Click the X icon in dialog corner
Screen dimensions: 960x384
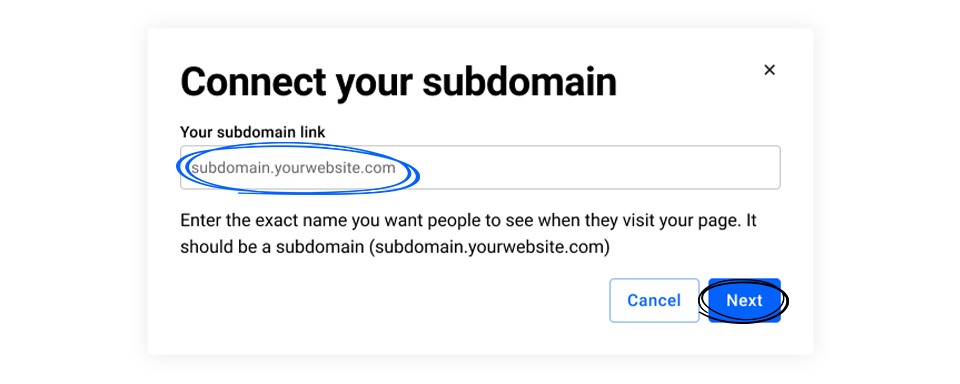(x=770, y=70)
